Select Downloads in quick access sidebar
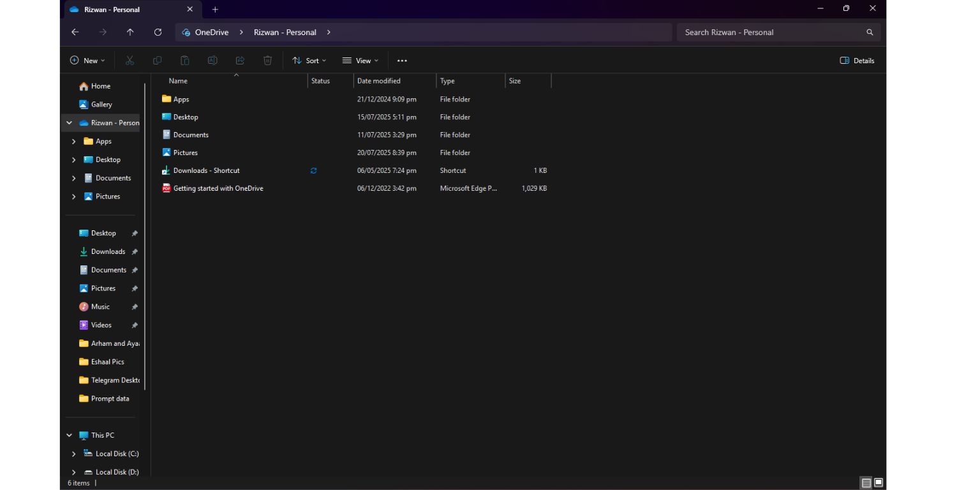The image size is (980, 490). point(108,251)
